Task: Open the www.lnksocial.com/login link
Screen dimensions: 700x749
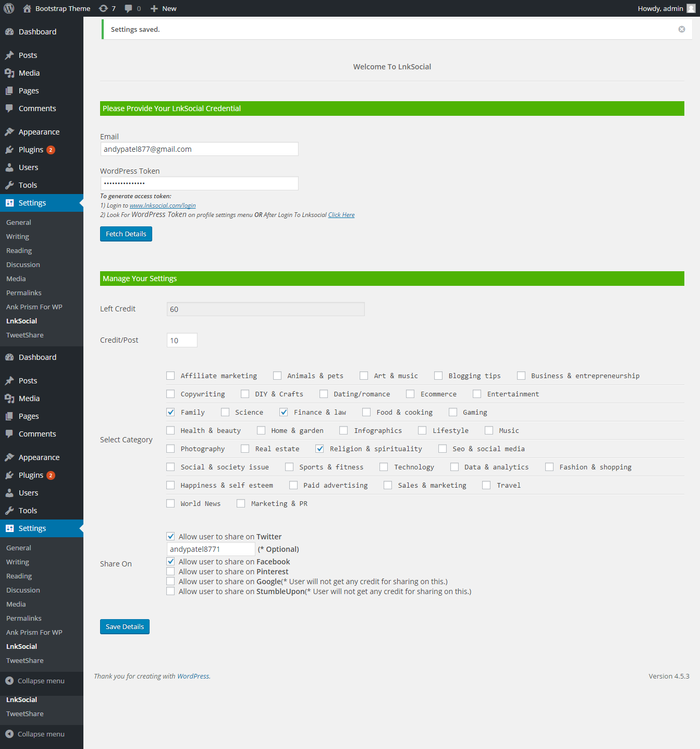Action: point(163,206)
